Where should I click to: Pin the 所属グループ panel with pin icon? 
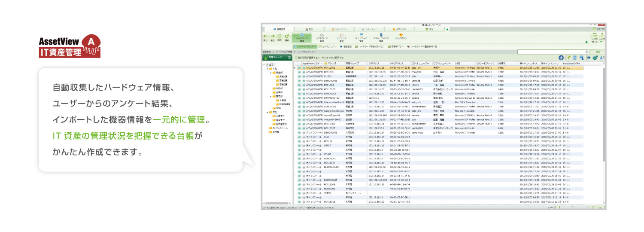pos(289,57)
